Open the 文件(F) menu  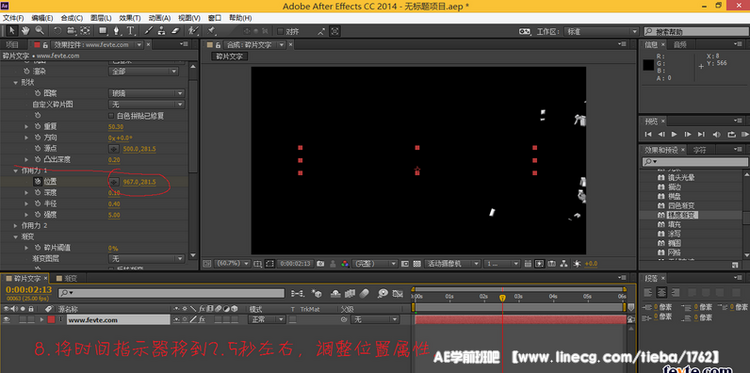pos(13,18)
